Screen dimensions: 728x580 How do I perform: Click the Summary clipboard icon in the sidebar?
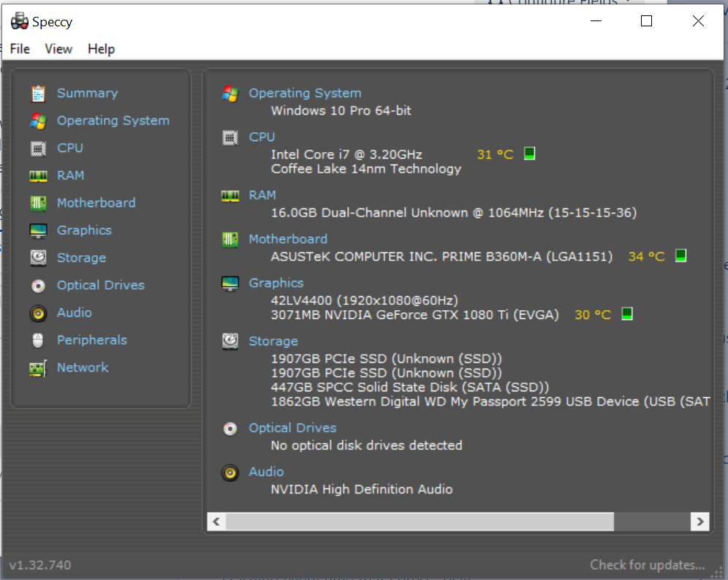[x=38, y=94]
